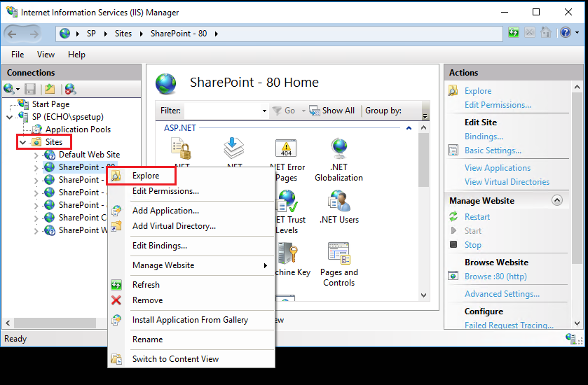This screenshot has width=588, height=385.
Task: Click the Actions pane scroll-up arrow
Action: (x=577, y=87)
